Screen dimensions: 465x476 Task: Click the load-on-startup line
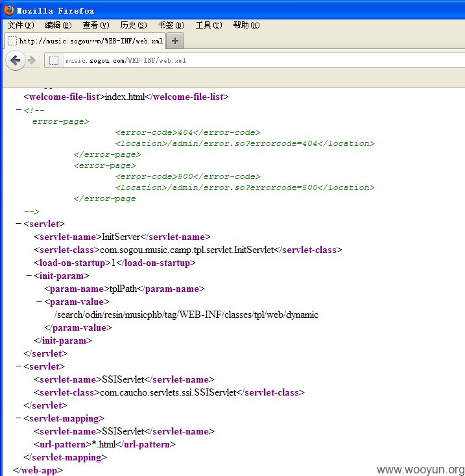pos(115,263)
